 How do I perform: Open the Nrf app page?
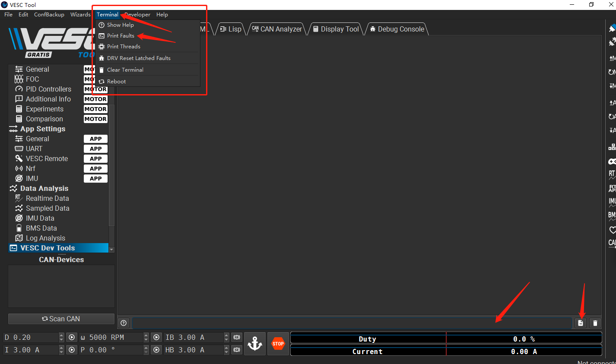click(x=30, y=169)
